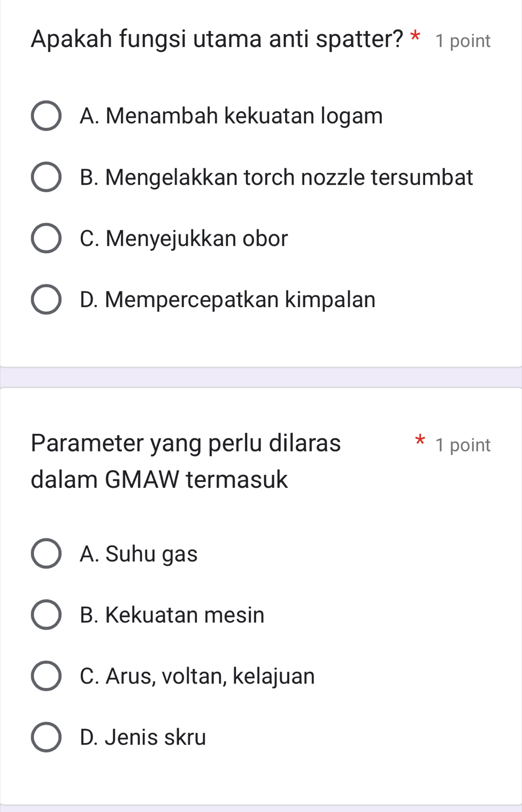Tick radio for Arus, voltan, kelajuan
Viewport: 522px width, 812px height.
tap(46, 676)
